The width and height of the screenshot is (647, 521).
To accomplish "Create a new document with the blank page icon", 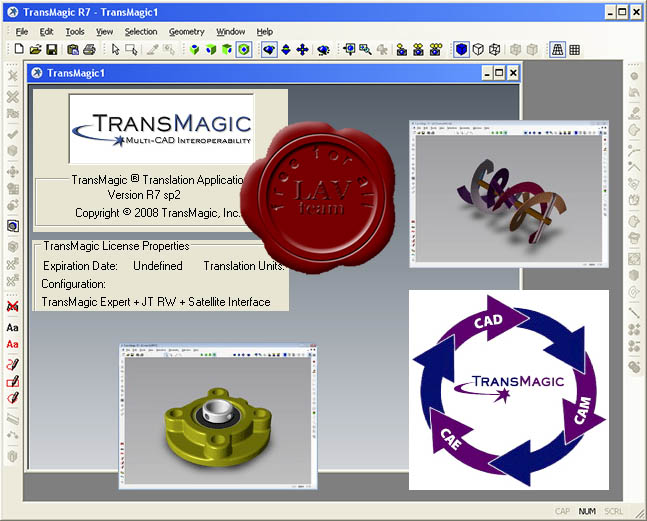I will (19, 50).
